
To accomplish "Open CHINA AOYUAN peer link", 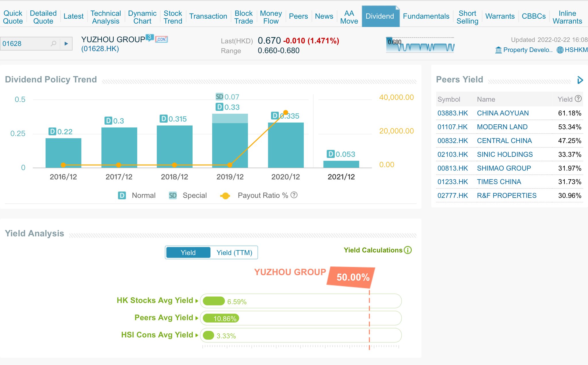I will coord(502,113).
